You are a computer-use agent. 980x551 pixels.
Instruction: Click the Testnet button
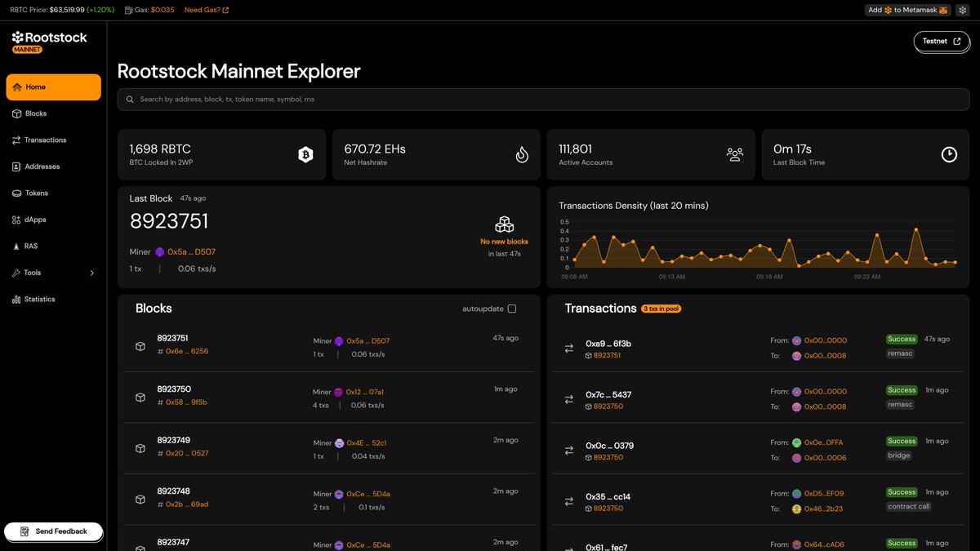click(941, 41)
